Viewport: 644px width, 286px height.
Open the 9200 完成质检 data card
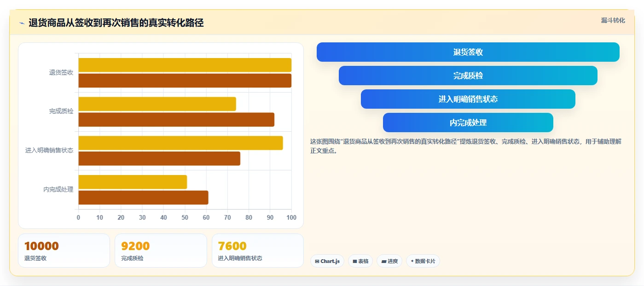(x=161, y=251)
